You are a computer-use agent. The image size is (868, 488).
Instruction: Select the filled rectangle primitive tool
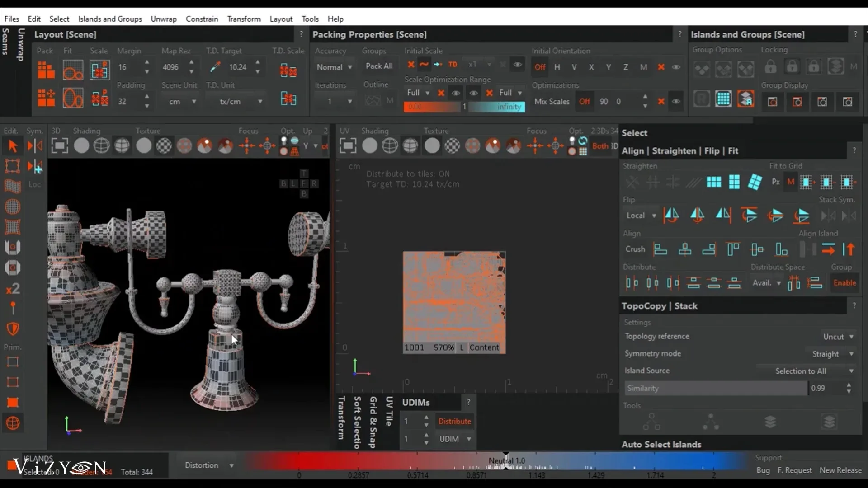(x=13, y=403)
